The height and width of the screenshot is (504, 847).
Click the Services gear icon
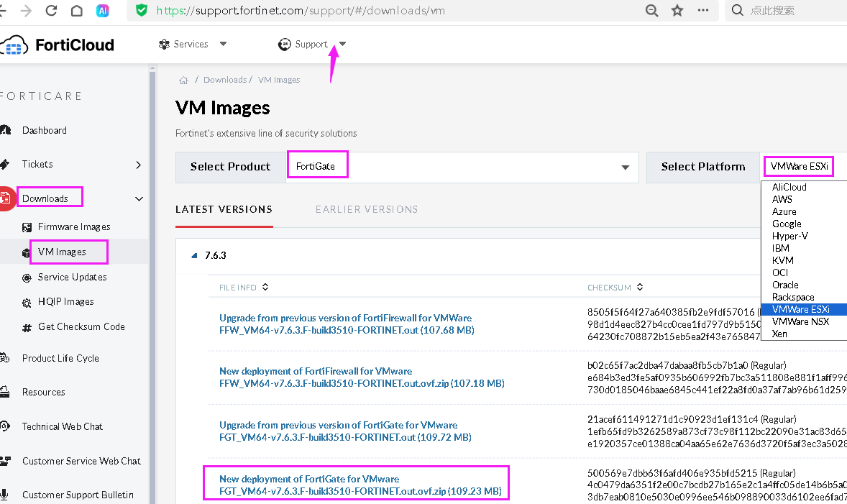[x=164, y=45]
